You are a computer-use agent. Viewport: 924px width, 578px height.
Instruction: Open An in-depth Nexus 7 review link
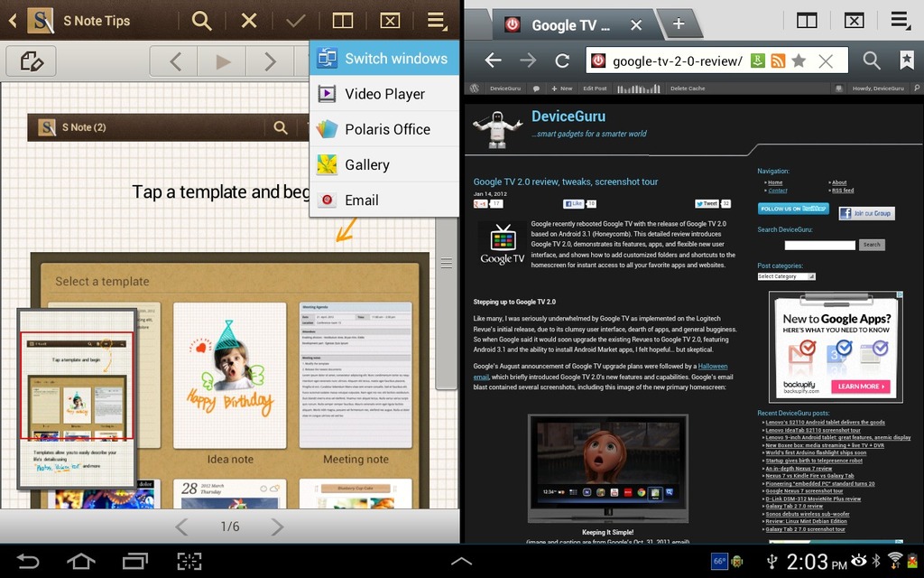coord(799,469)
